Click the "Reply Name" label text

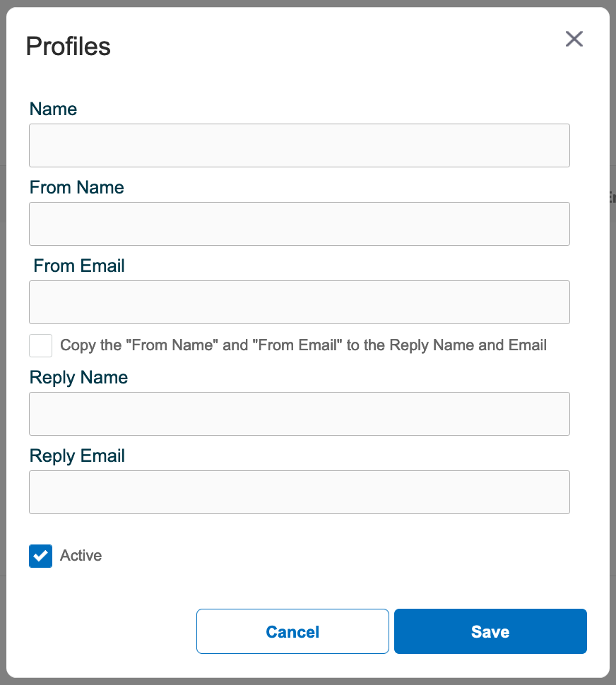point(78,378)
